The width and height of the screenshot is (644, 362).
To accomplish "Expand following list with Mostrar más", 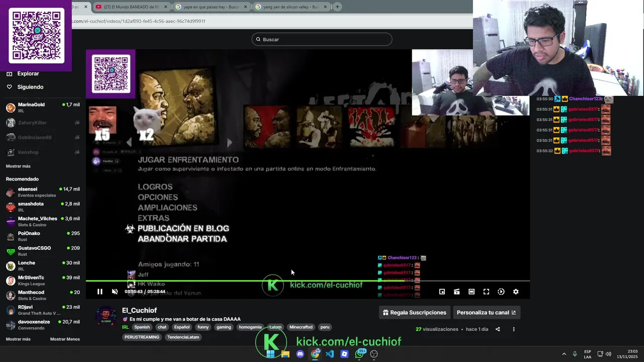I will 18,166.
